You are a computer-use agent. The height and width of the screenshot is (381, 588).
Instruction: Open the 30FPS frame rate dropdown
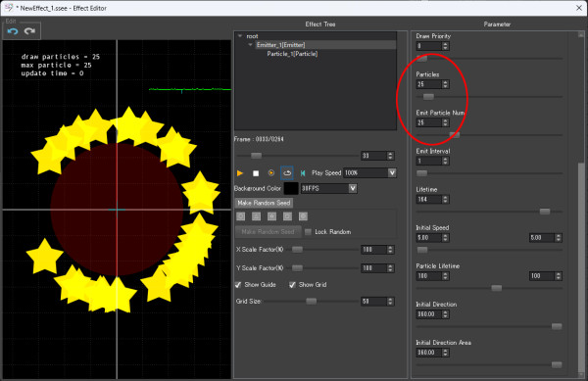[x=353, y=188]
